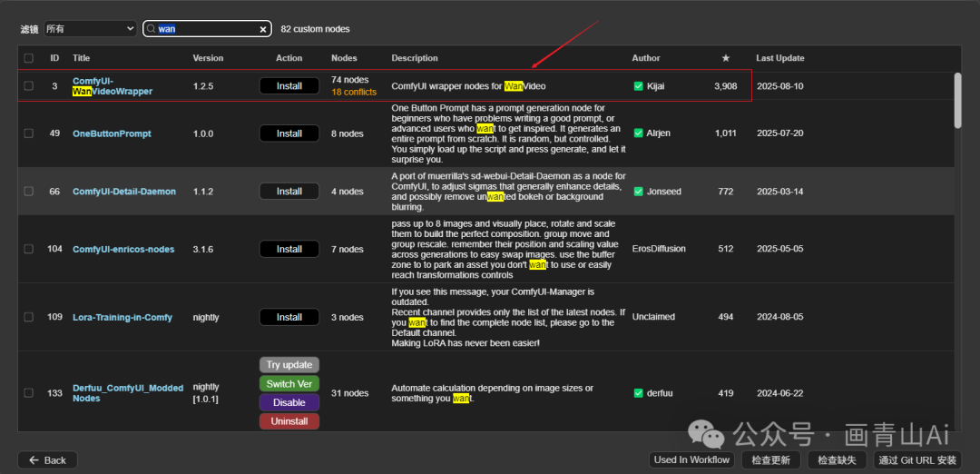
Task: Open the ComfyUI-Detail-Daemon title link
Action: point(124,192)
